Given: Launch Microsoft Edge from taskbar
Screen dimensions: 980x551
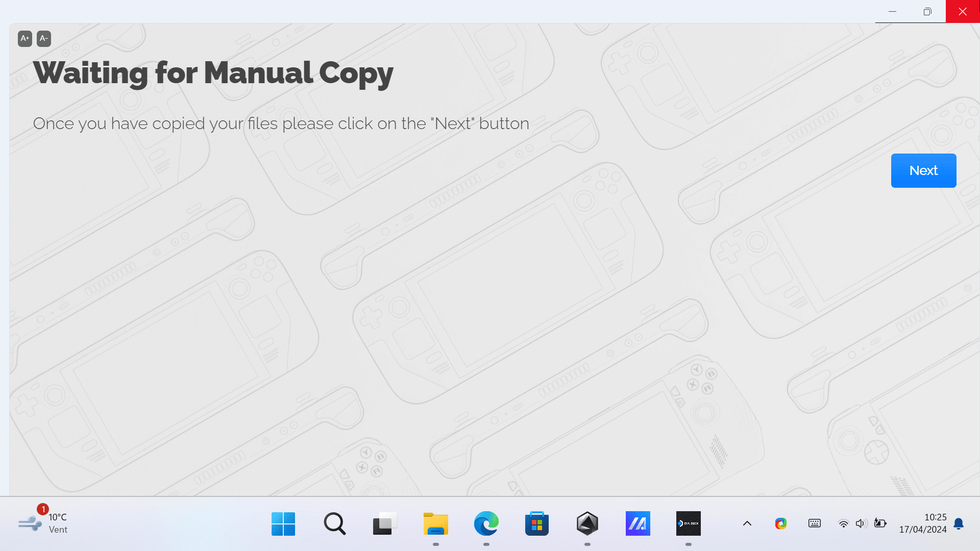Looking at the screenshot, I should pyautogui.click(x=486, y=523).
